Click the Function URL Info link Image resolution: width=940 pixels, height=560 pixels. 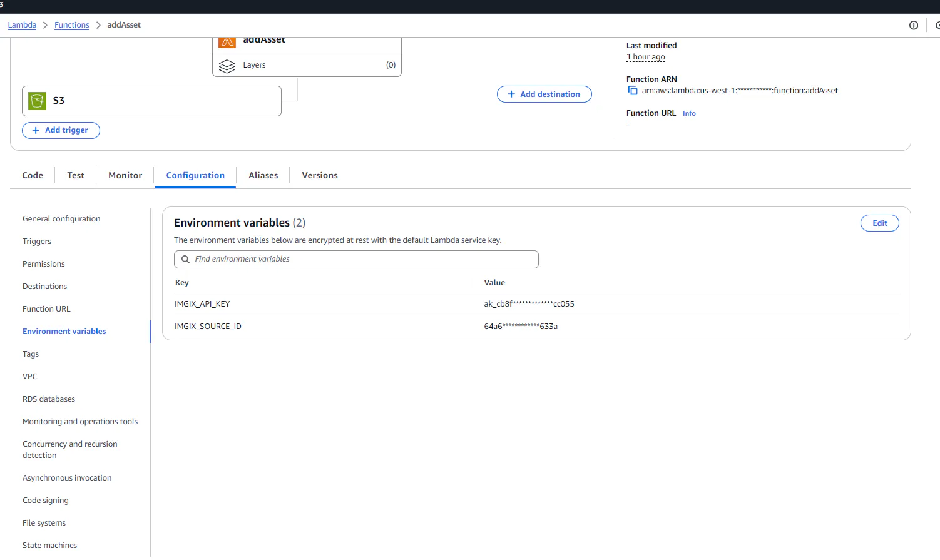[689, 114]
